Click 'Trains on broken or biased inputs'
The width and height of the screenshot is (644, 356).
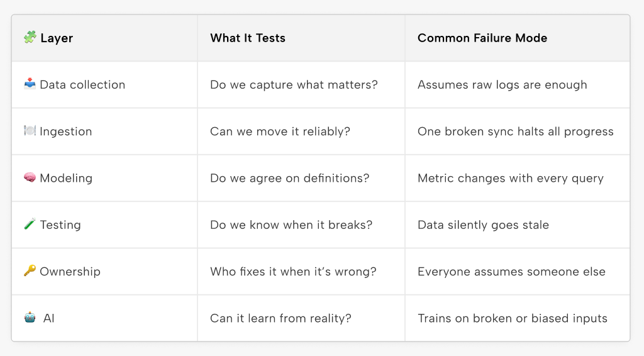[512, 318]
